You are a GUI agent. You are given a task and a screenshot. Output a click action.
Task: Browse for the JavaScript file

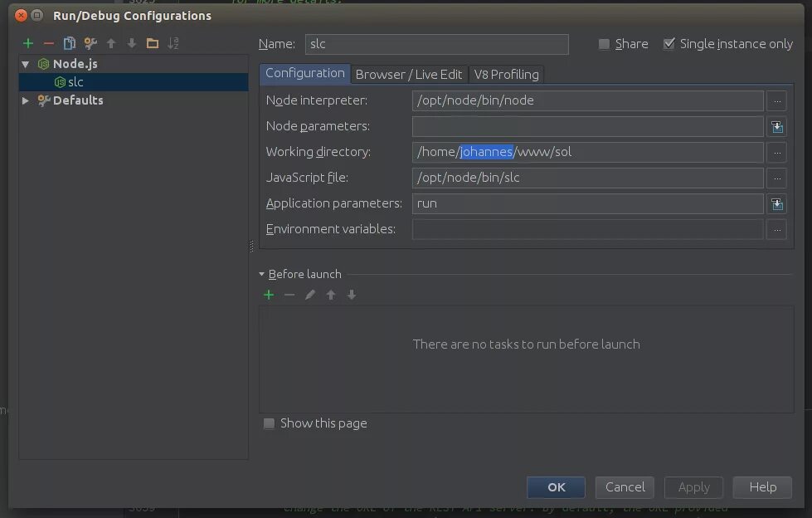click(777, 178)
